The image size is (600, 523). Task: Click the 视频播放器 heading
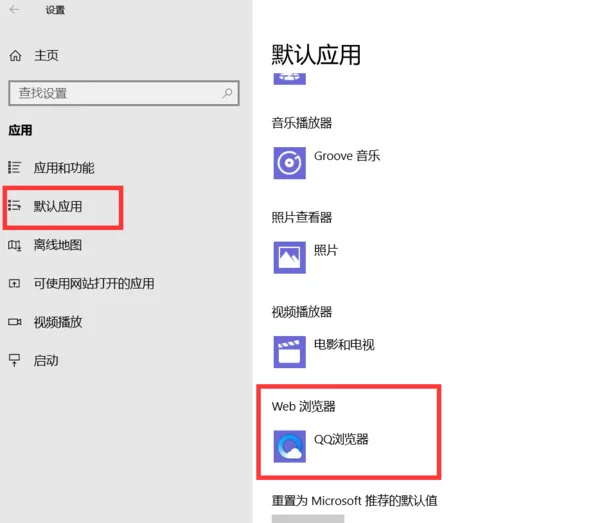pos(302,312)
